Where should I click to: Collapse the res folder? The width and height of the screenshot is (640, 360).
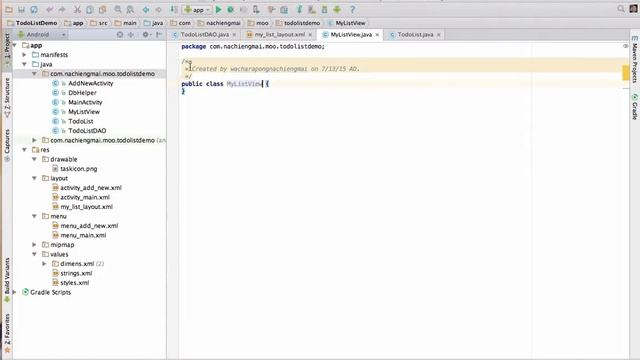24,150
